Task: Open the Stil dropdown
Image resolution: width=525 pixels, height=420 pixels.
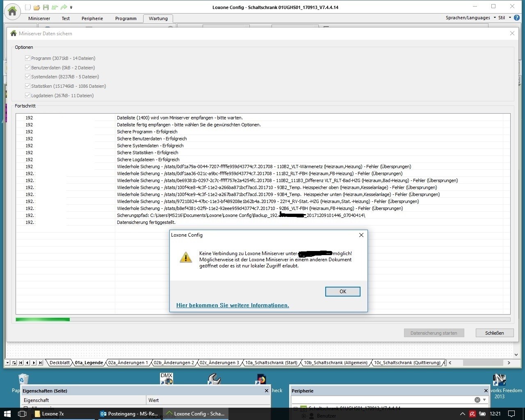Action: (504, 18)
